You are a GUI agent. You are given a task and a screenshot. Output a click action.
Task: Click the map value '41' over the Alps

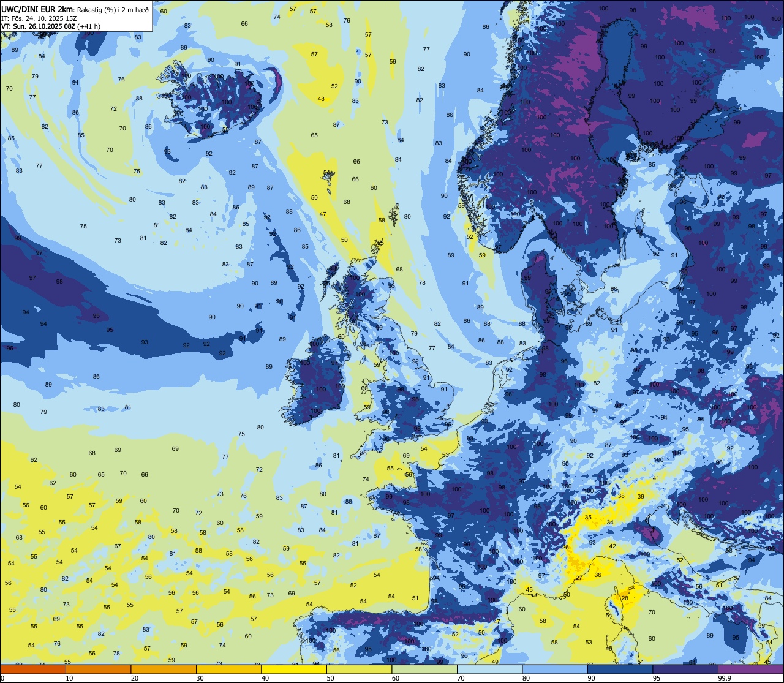(656, 478)
